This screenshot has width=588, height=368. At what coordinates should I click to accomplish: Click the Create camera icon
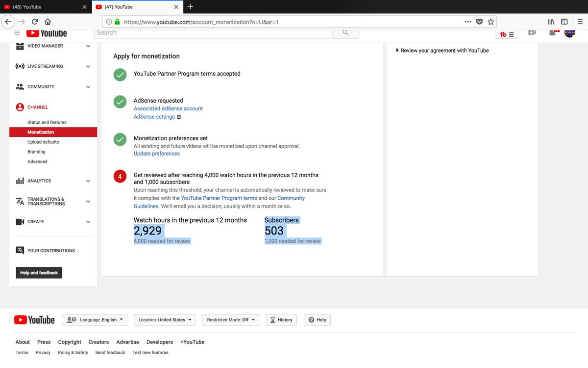pyautogui.click(x=20, y=222)
